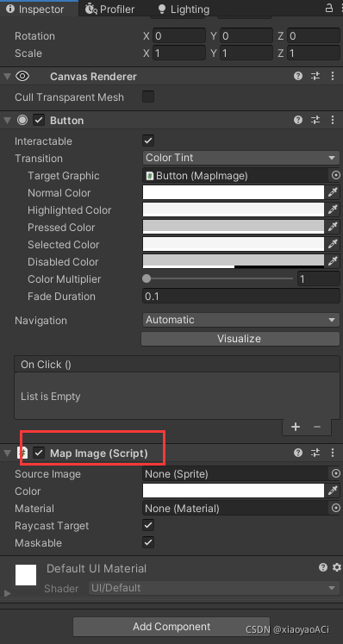Open the Lighting tab
The height and width of the screenshot is (644, 343).
point(184,9)
